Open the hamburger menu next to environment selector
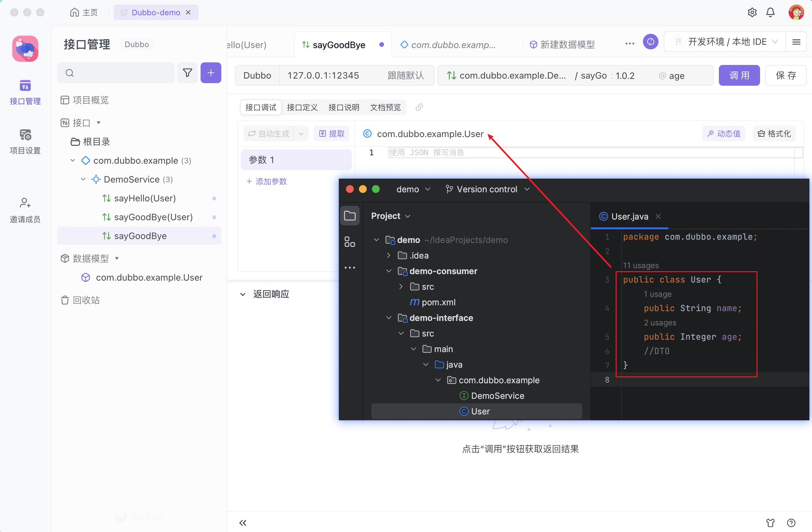Screen dimensions: 812x532 click(x=797, y=42)
